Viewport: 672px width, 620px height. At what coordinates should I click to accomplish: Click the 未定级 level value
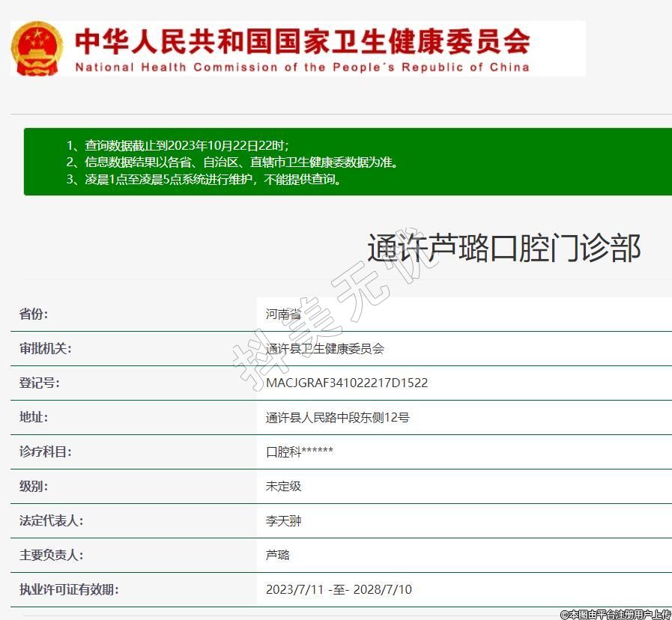(283, 486)
